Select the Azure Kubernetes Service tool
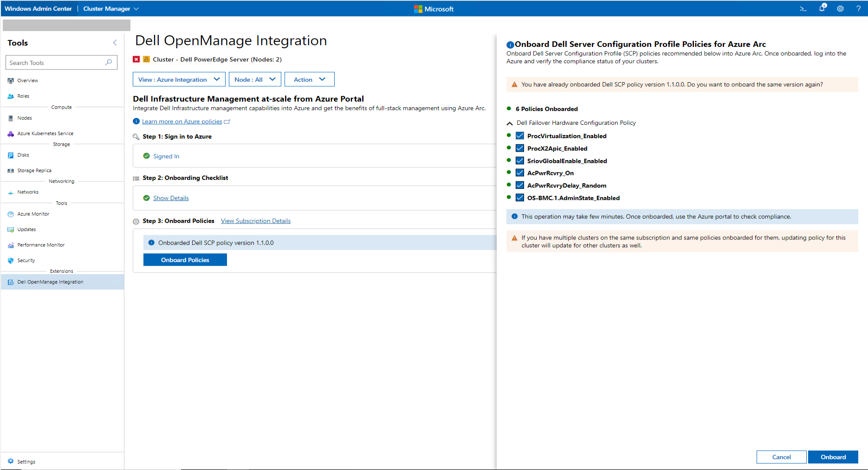The image size is (868, 470). click(45, 133)
